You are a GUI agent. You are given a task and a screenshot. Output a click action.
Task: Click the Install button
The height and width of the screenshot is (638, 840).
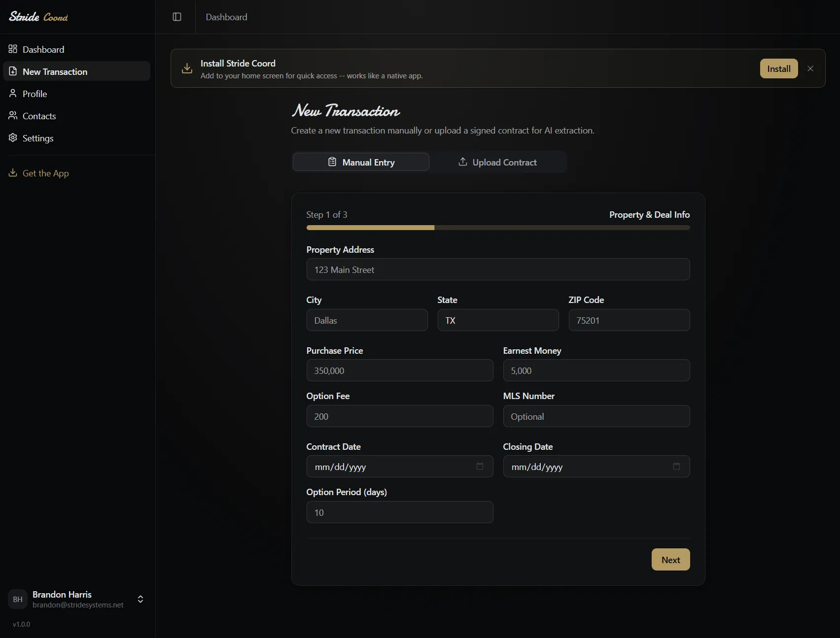coord(778,68)
